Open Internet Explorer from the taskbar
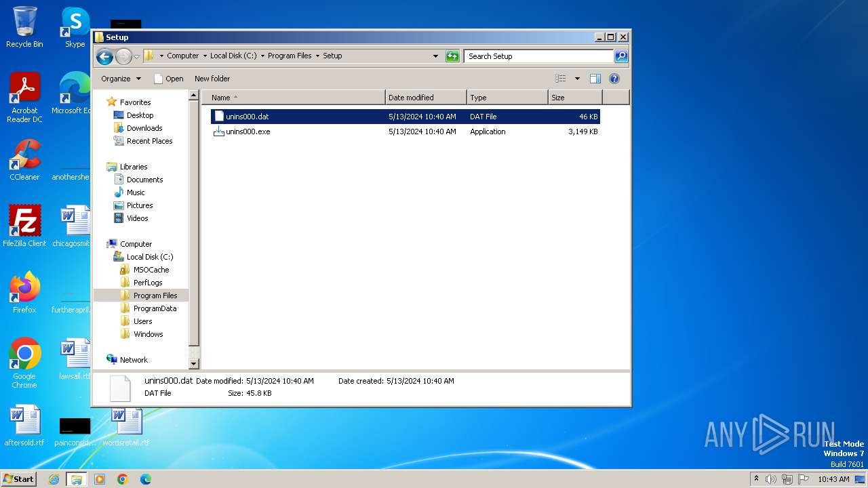The height and width of the screenshot is (488, 868). click(54, 479)
